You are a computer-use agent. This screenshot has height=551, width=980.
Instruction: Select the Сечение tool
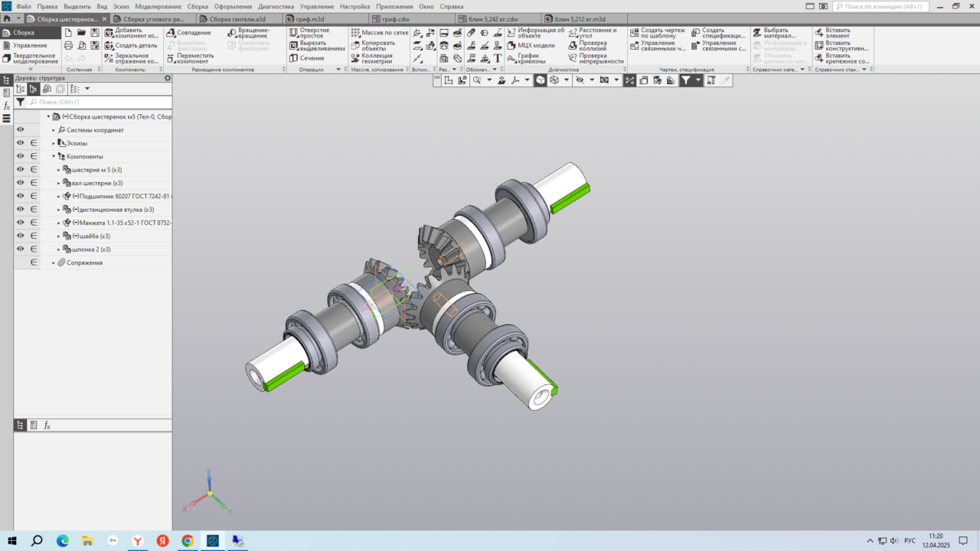(307, 58)
